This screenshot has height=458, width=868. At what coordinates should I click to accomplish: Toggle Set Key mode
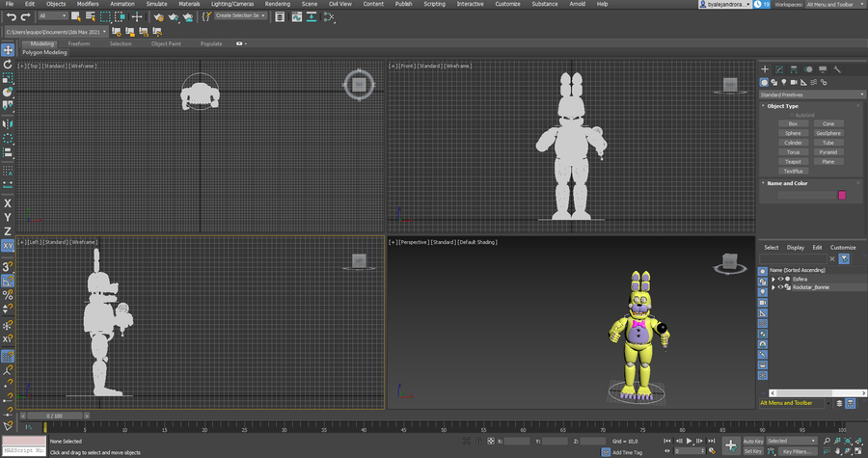(x=753, y=451)
